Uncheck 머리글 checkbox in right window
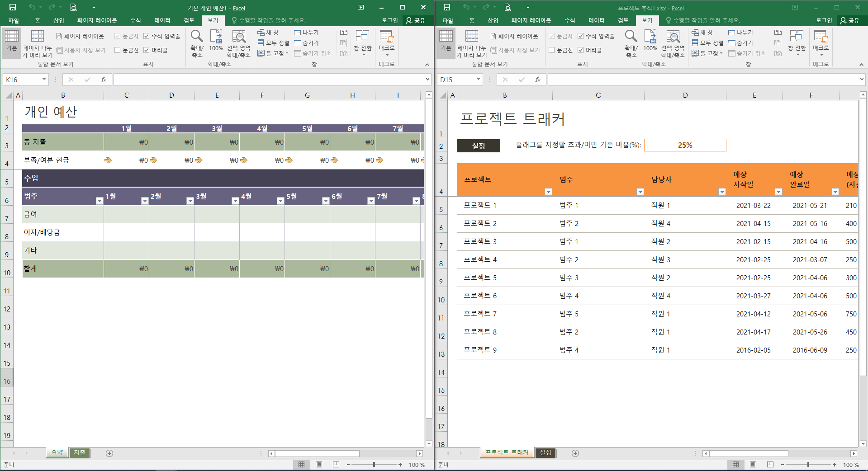The image size is (868, 471). [x=581, y=50]
